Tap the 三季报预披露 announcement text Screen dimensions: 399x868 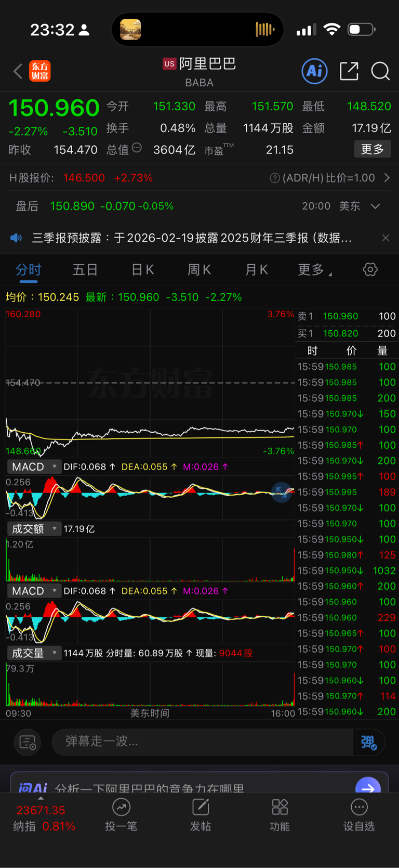[x=192, y=238]
